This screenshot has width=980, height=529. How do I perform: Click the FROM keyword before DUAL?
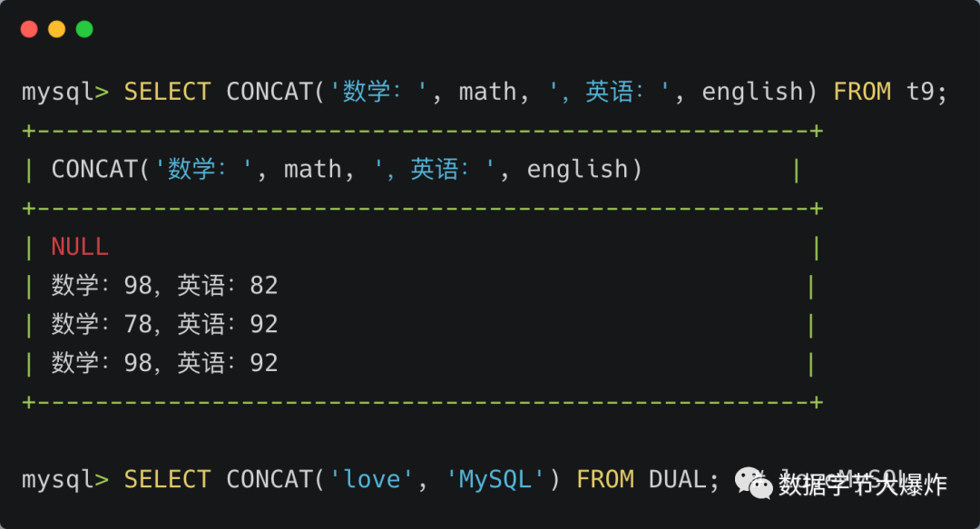[x=605, y=480]
